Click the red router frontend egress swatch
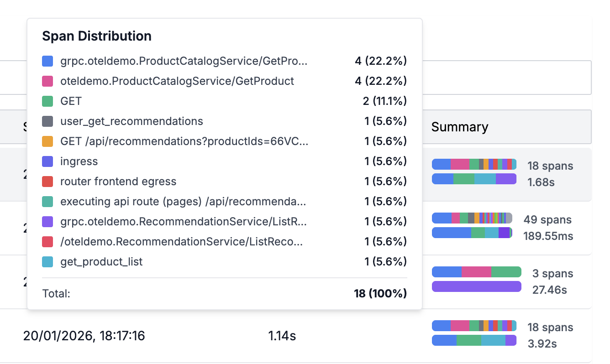This screenshot has width=610, height=364. [x=48, y=182]
